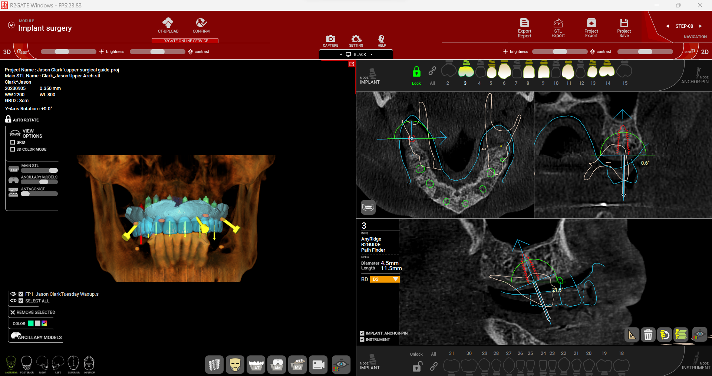Click the video camera recording icon
The image size is (712, 376).
click(318, 364)
